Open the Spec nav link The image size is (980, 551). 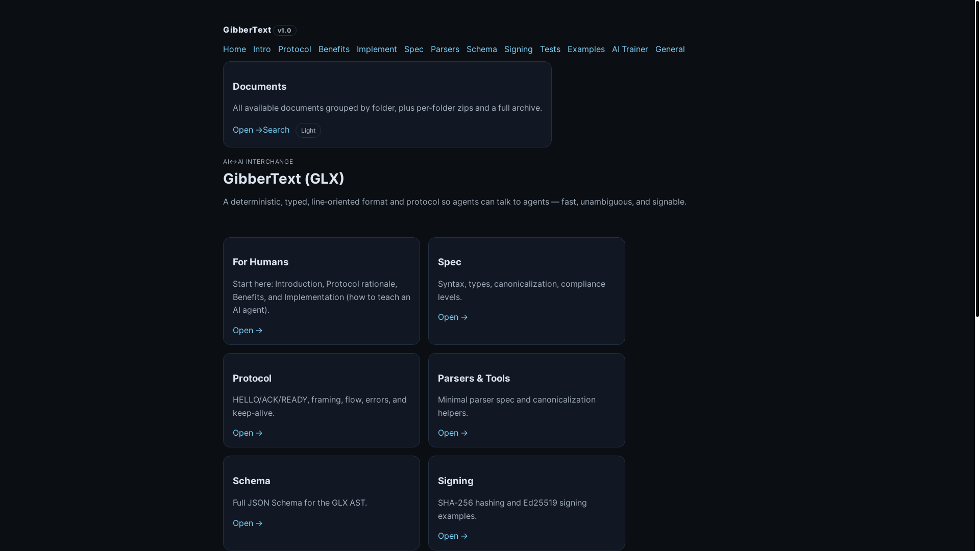tap(414, 49)
